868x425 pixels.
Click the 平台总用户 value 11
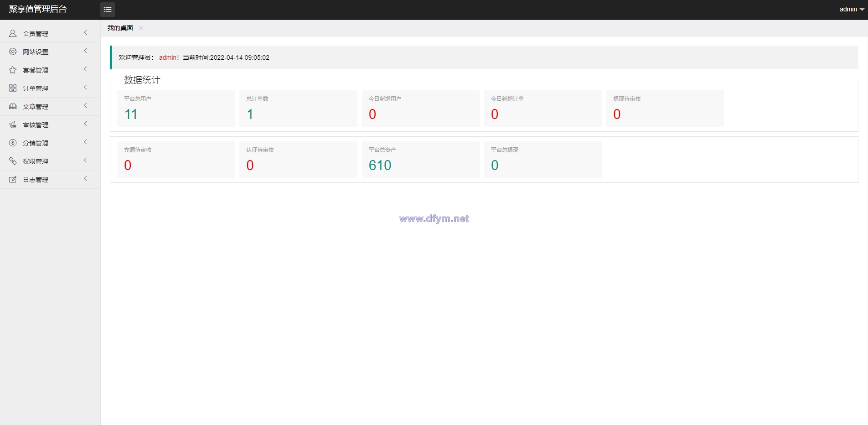coord(131,114)
